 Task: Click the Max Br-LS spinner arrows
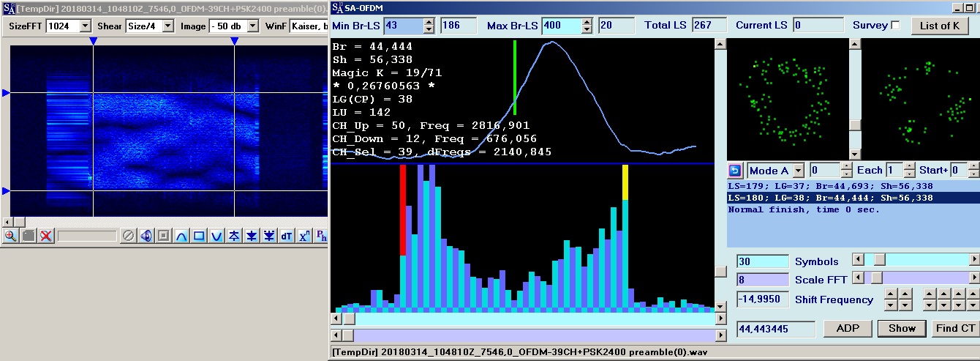587,26
